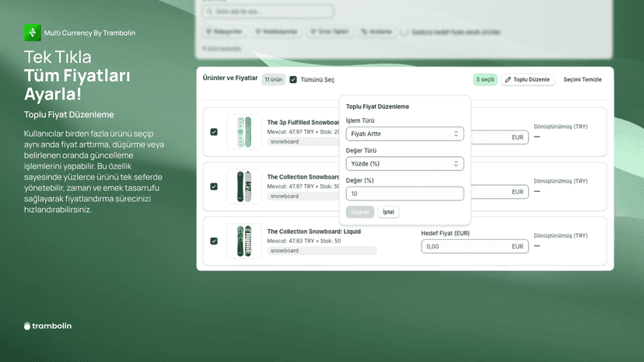Click the search magnifier icon in blurred bar
Image resolution: width=644 pixels, height=362 pixels.
pyautogui.click(x=209, y=12)
